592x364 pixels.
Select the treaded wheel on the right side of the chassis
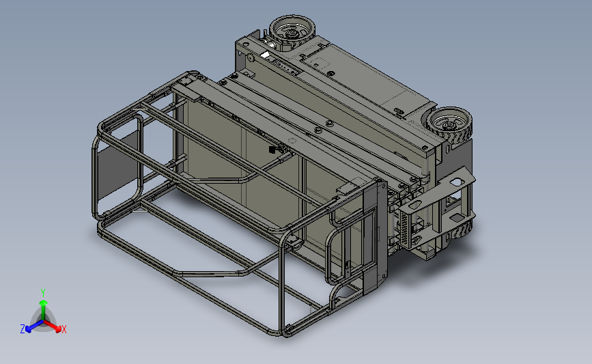coord(450,126)
